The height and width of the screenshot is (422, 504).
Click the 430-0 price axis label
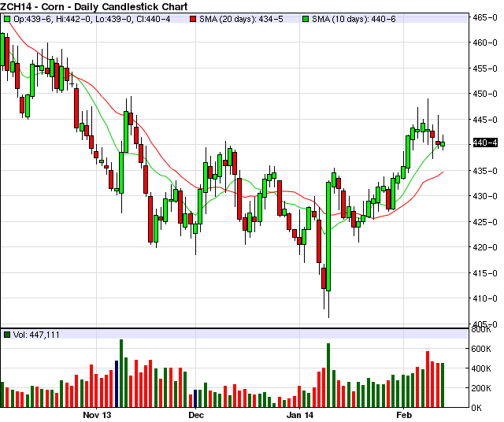tap(485, 196)
